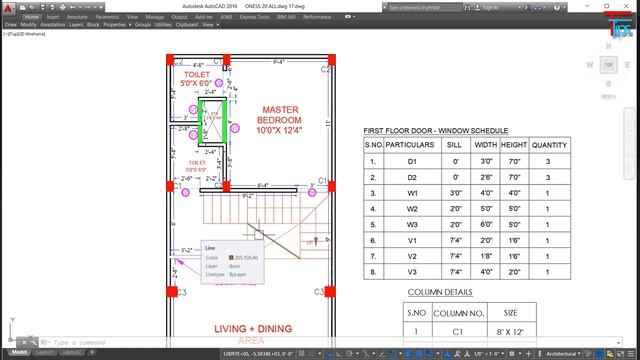Image resolution: width=640 pixels, height=360 pixels.
Task: Switch to the Parametric ribbon tab
Action: point(107,17)
